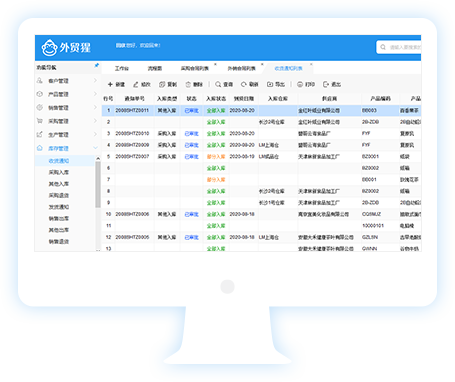Viewport: 455px width, 382px height.
Task: Click the 退出 exit icon in toolbar
Action: 326,84
